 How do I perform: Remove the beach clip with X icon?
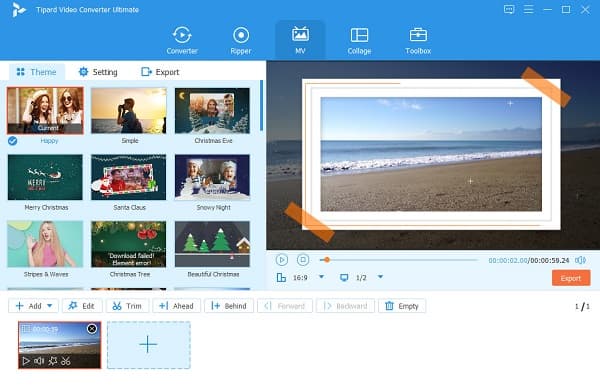coord(92,328)
